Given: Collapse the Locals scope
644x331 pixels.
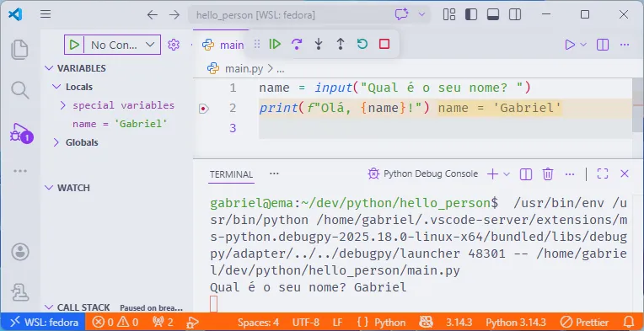Looking at the screenshot, I should point(56,87).
